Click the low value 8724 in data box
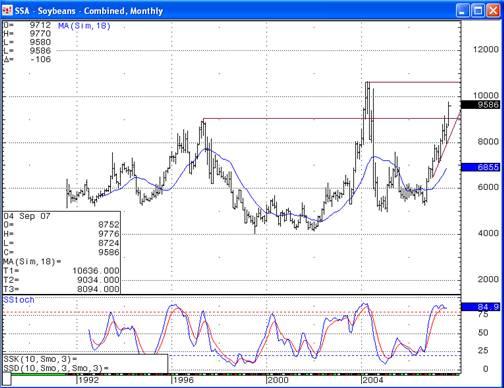 click(109, 243)
